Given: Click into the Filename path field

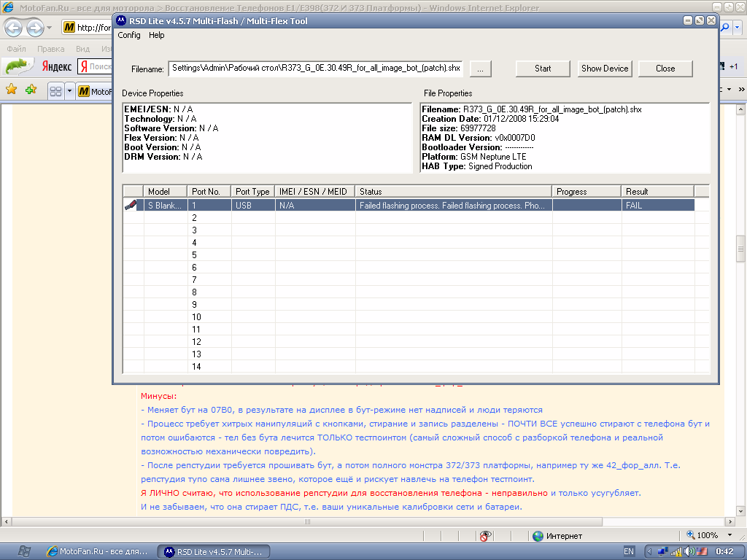Looking at the screenshot, I should pos(315,68).
